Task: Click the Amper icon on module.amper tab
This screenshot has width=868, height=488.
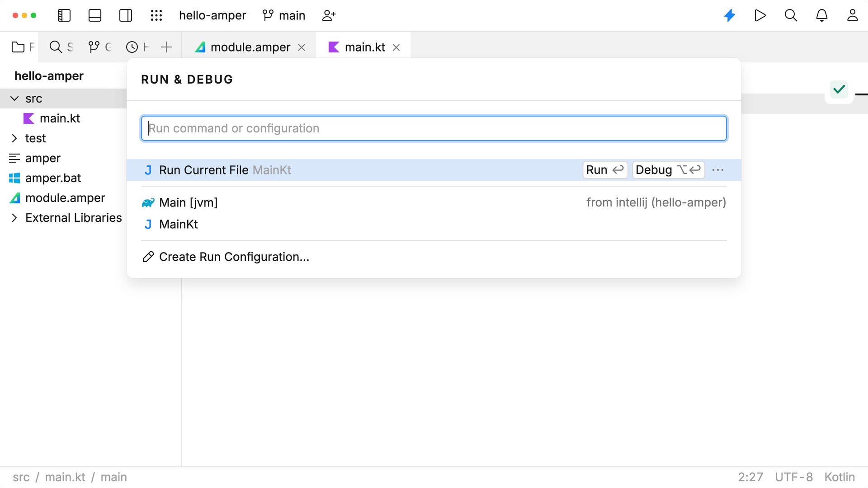Action: tap(200, 47)
